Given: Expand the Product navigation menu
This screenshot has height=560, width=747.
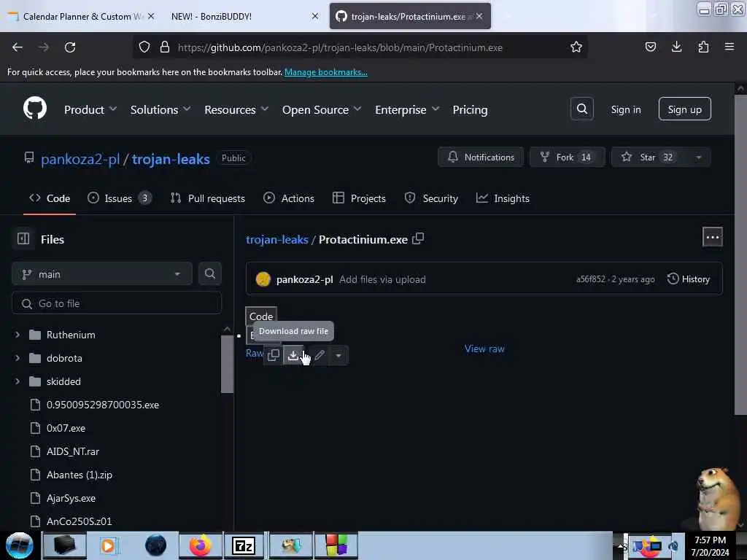Looking at the screenshot, I should 90,109.
